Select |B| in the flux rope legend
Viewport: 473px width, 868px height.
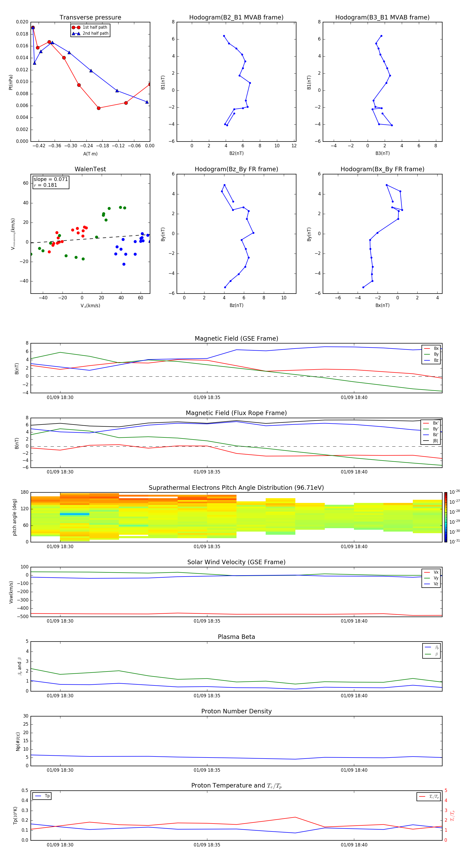point(431,441)
